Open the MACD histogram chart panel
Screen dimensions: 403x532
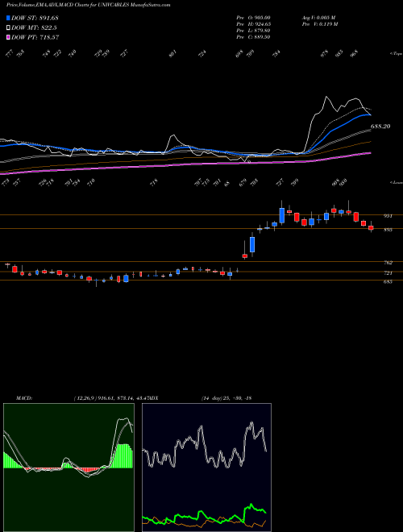click(x=69, y=468)
